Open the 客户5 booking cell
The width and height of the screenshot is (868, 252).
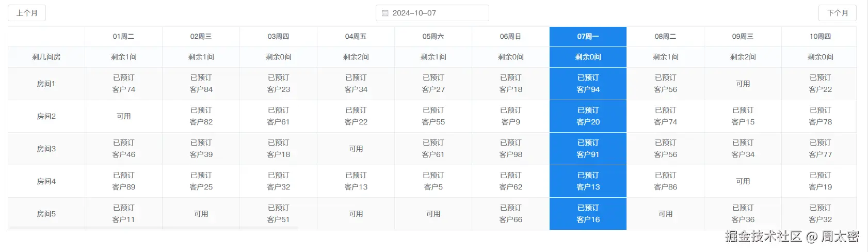click(433, 181)
